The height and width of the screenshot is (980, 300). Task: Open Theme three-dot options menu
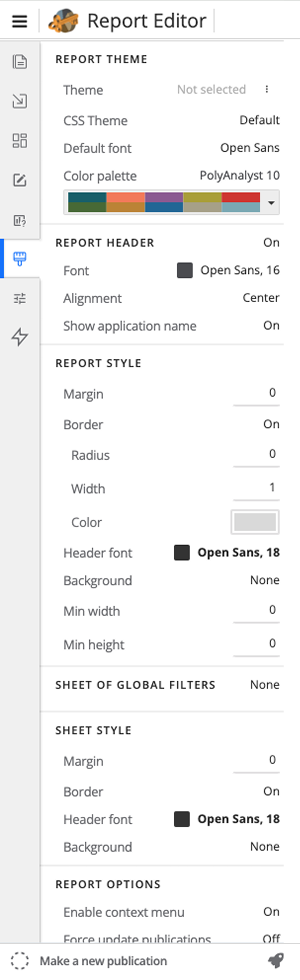pos(267,89)
